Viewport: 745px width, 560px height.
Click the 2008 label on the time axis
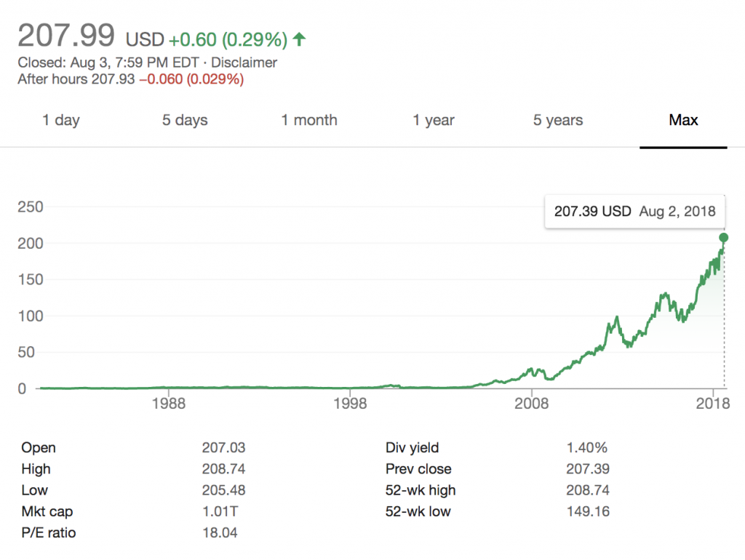(531, 404)
